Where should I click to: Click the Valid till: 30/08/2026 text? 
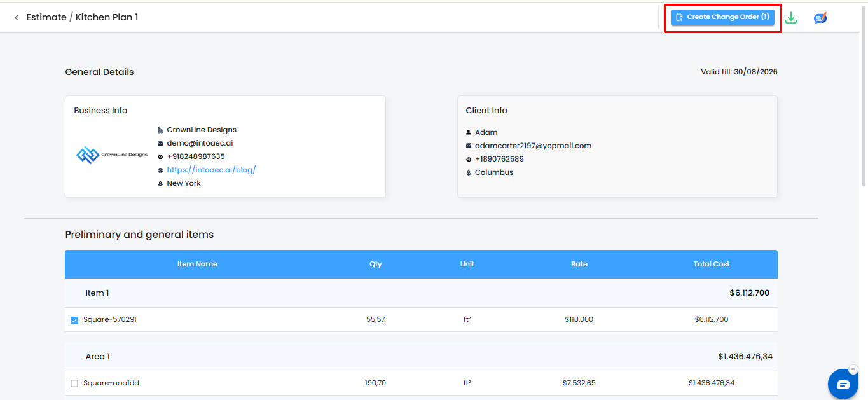pyautogui.click(x=739, y=72)
